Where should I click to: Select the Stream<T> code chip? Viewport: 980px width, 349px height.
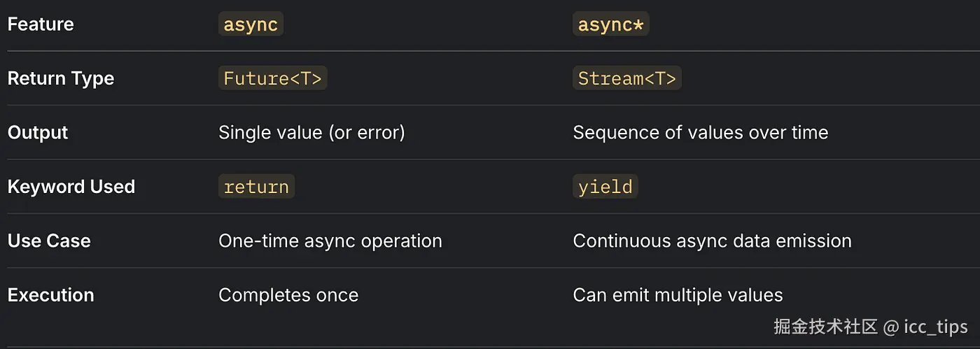pyautogui.click(x=626, y=78)
